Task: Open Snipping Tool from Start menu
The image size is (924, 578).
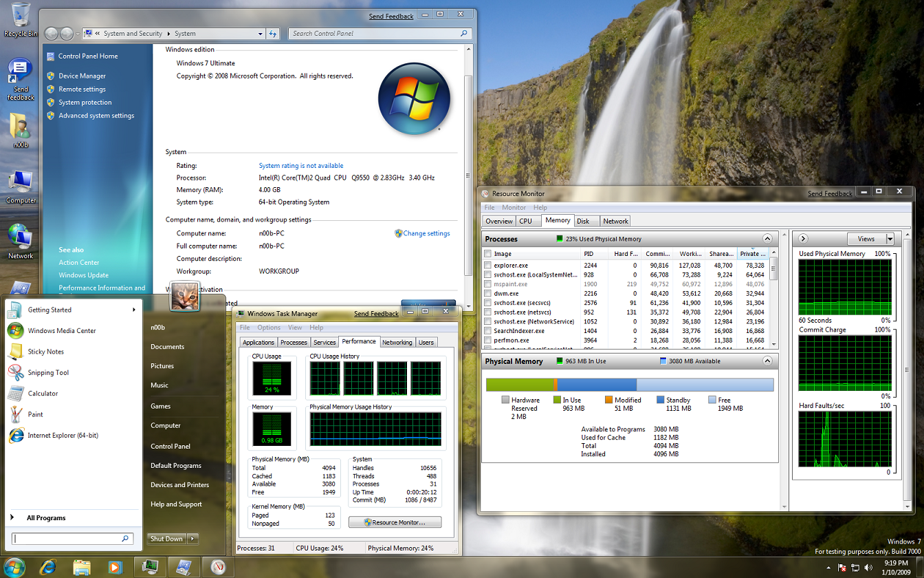Action: (47, 372)
